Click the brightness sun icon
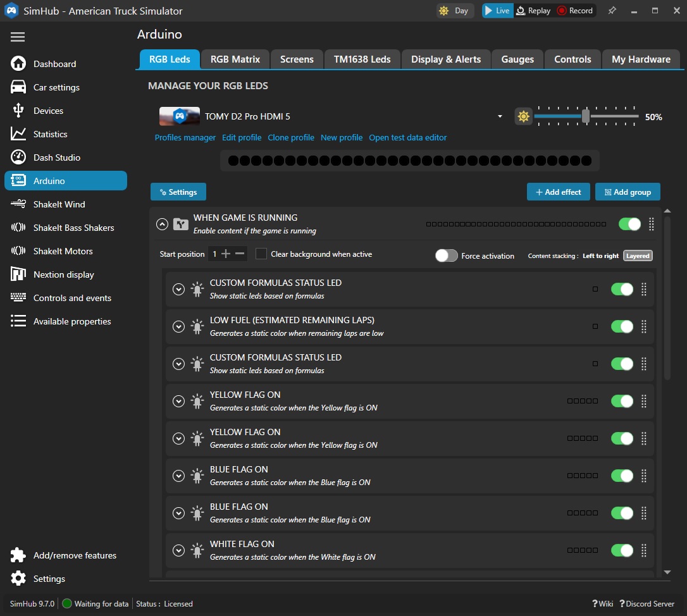The height and width of the screenshot is (616, 687). (x=523, y=116)
